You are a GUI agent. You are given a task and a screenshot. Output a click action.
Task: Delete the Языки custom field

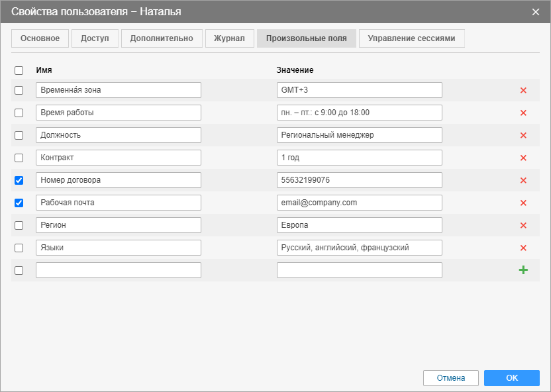click(x=523, y=248)
